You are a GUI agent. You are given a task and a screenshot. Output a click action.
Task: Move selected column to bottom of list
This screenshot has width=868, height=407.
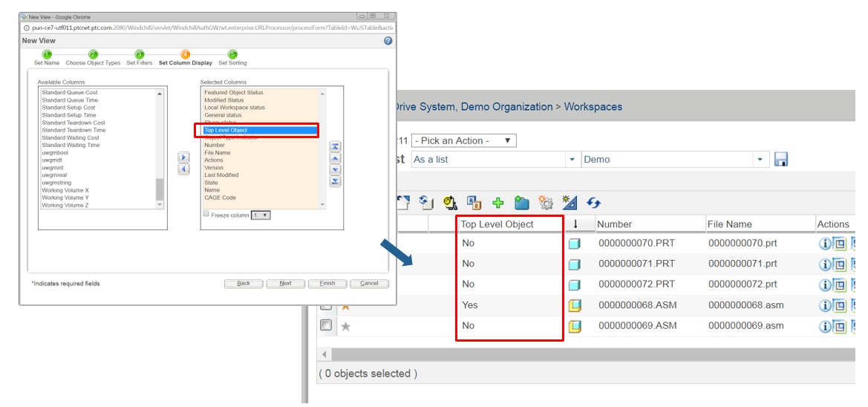(x=335, y=181)
